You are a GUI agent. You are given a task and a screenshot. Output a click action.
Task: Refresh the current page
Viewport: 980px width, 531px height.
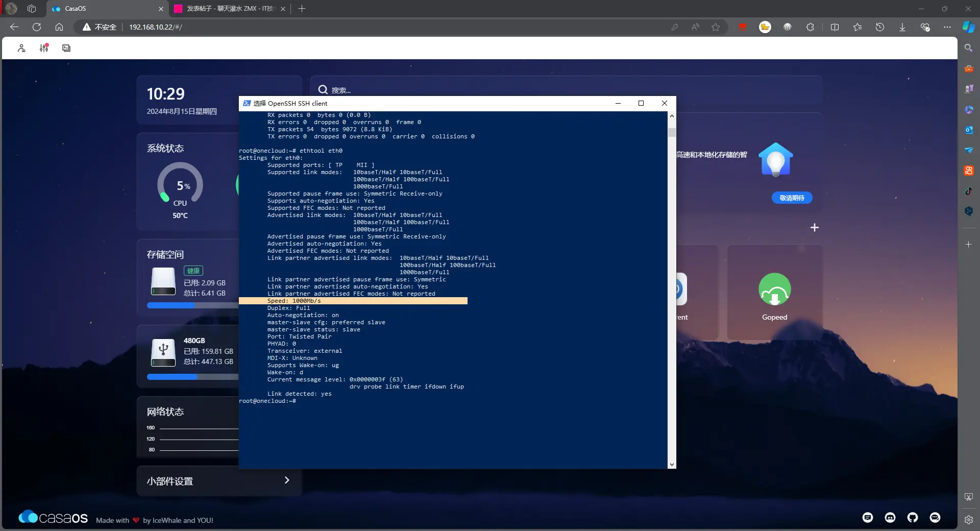37,27
